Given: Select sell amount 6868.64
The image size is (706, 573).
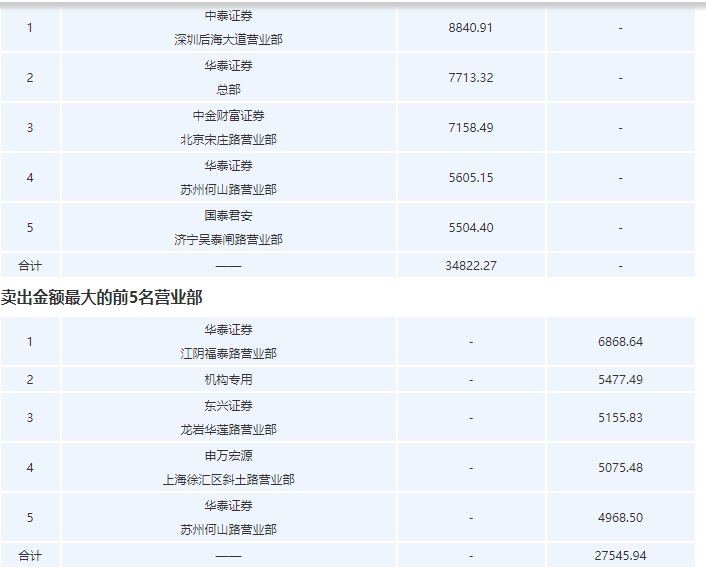Looking at the screenshot, I should pyautogui.click(x=620, y=342).
